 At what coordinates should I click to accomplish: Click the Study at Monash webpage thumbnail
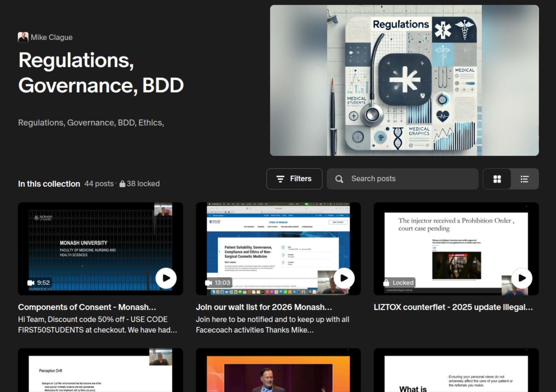[278, 248]
